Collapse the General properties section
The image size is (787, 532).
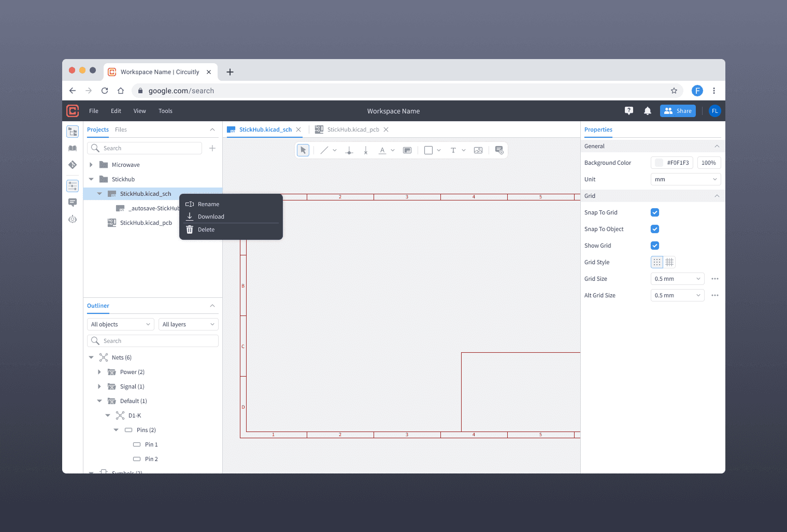tap(717, 146)
